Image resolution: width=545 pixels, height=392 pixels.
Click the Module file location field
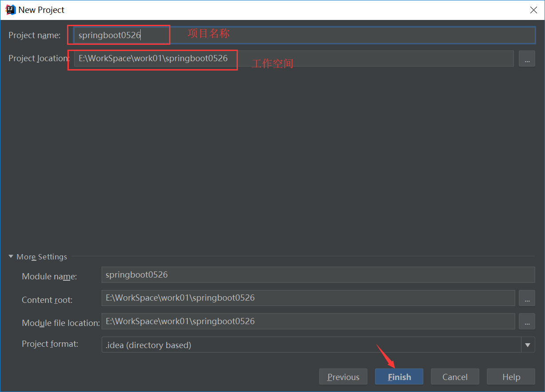point(308,321)
